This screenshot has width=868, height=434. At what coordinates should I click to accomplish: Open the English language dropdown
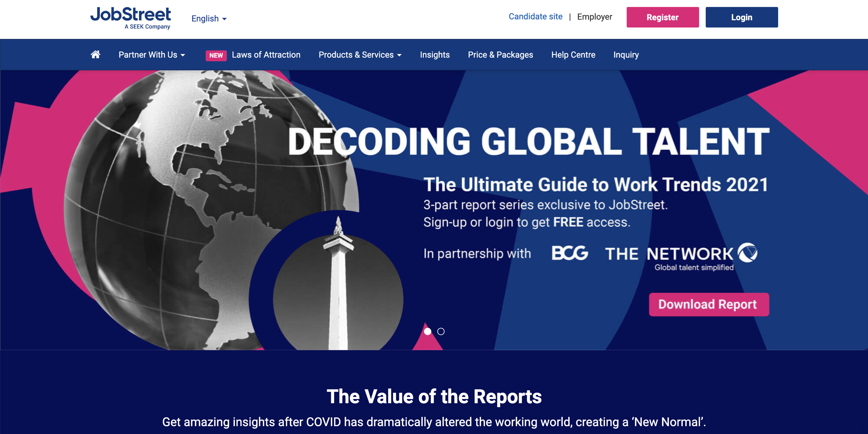click(209, 18)
